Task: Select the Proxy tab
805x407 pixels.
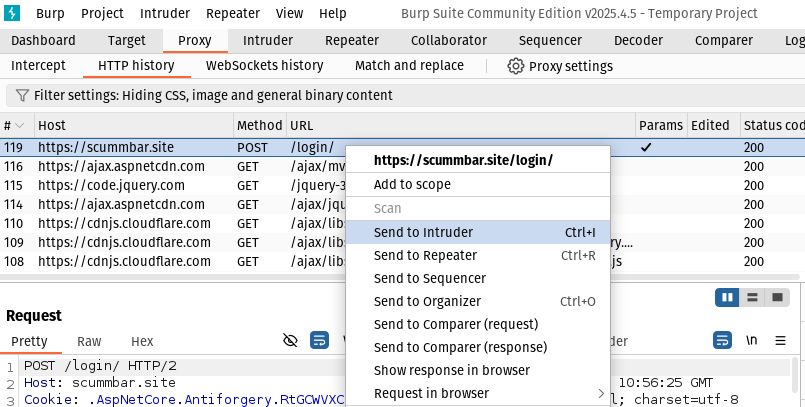Action: coord(195,41)
